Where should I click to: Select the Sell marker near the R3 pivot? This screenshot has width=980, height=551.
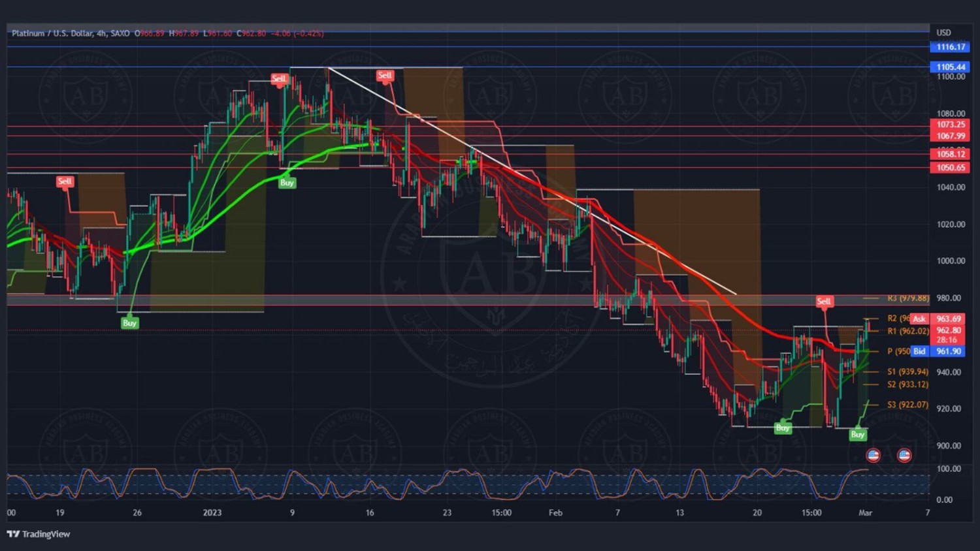tap(824, 302)
